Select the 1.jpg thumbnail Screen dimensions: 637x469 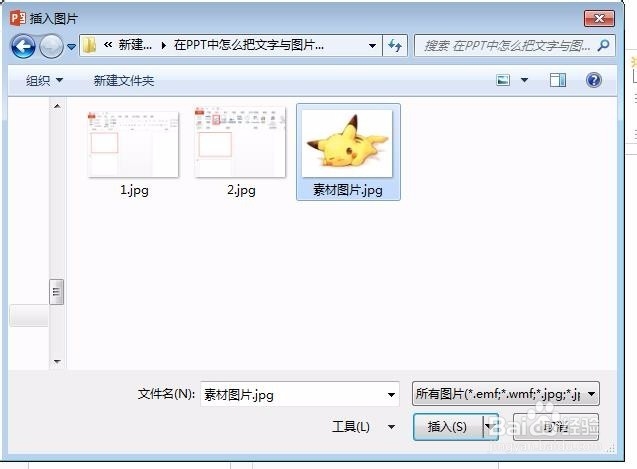[x=134, y=144]
